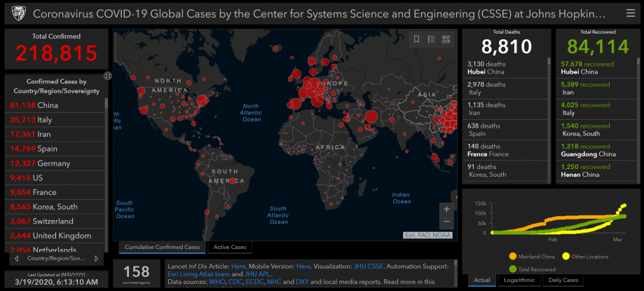Screen dimensions: 644x291
Task: Select the 8,565 Korea, South row
Action: point(55,207)
